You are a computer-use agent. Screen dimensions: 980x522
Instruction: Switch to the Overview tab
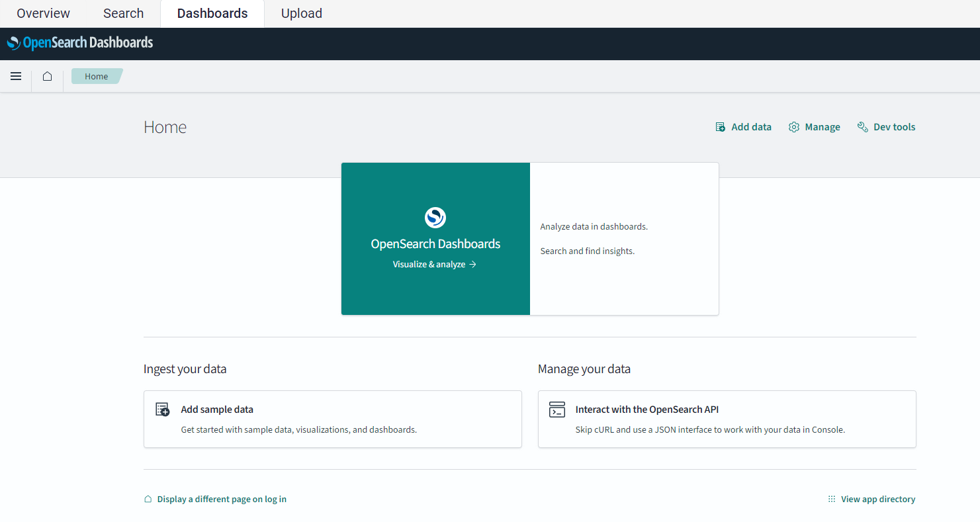coord(44,13)
